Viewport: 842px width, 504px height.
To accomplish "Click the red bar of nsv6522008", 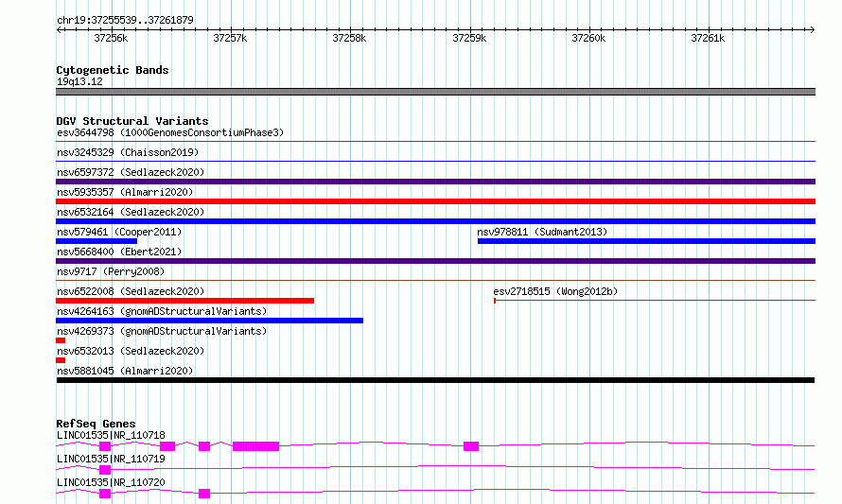I will 184,301.
